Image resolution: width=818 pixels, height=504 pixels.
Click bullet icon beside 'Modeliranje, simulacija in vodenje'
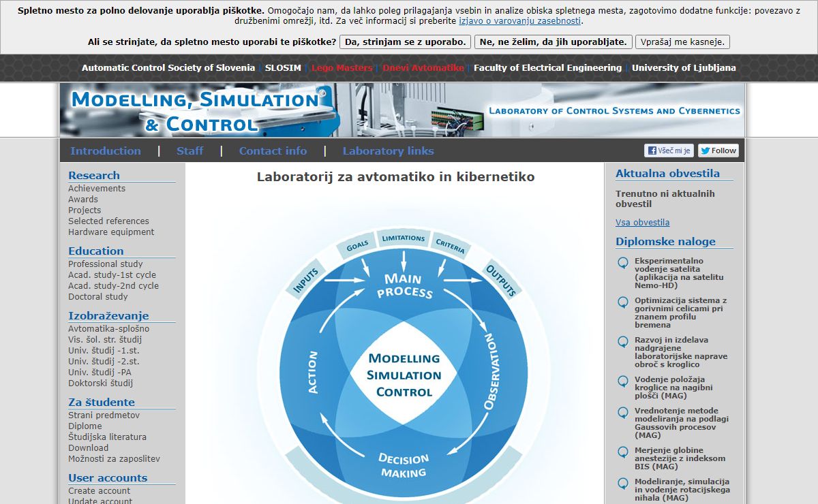(622, 484)
